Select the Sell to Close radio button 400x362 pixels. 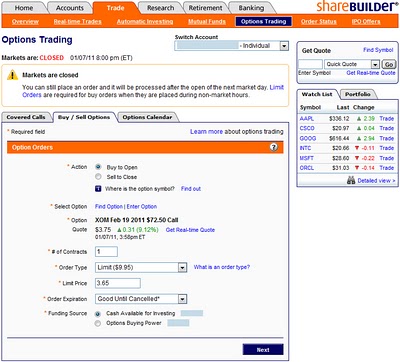pyautogui.click(x=98, y=176)
